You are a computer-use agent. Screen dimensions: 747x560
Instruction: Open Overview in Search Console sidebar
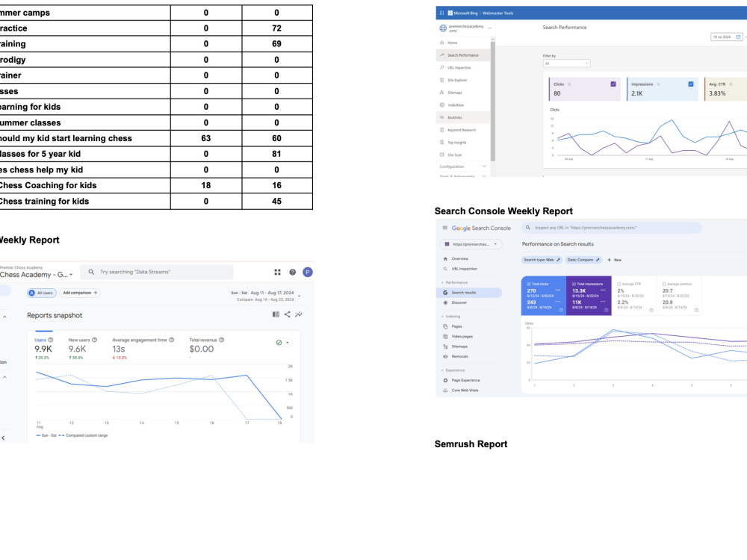[x=459, y=259]
